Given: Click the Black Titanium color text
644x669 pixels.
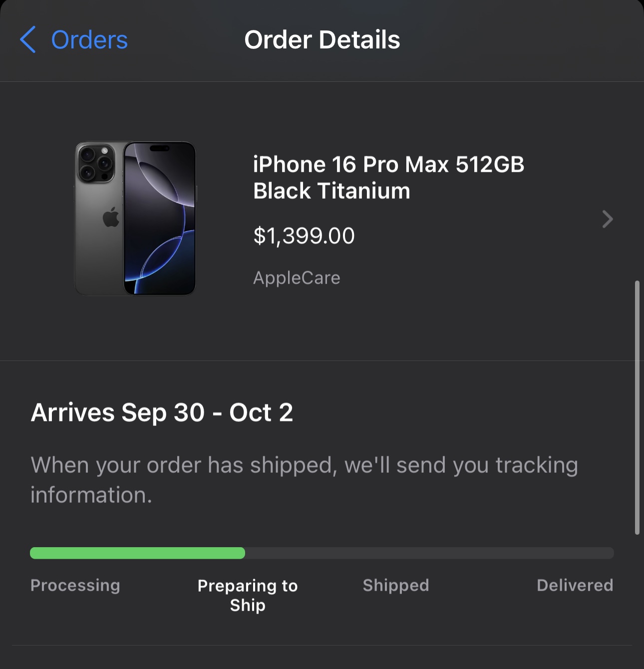Looking at the screenshot, I should pyautogui.click(x=331, y=191).
